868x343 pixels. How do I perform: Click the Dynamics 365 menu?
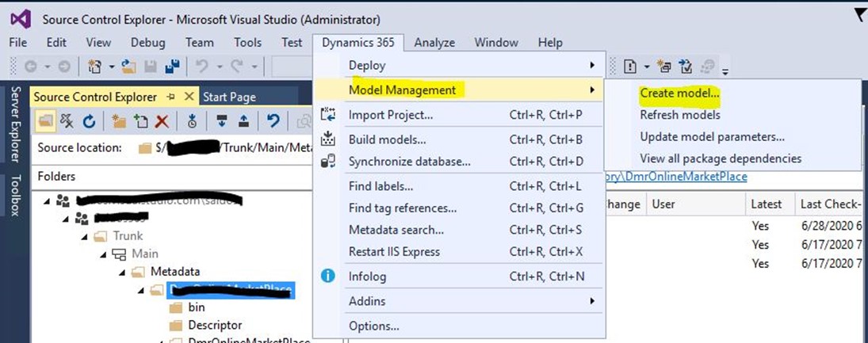[358, 43]
